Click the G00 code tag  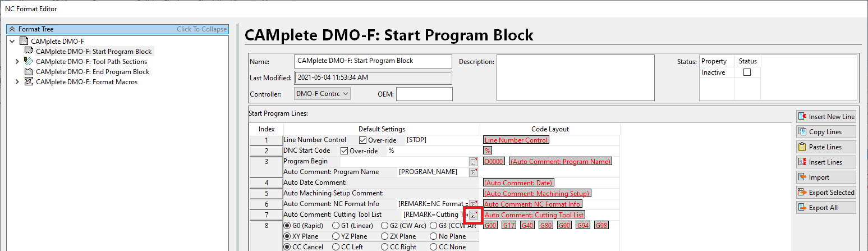tap(490, 226)
